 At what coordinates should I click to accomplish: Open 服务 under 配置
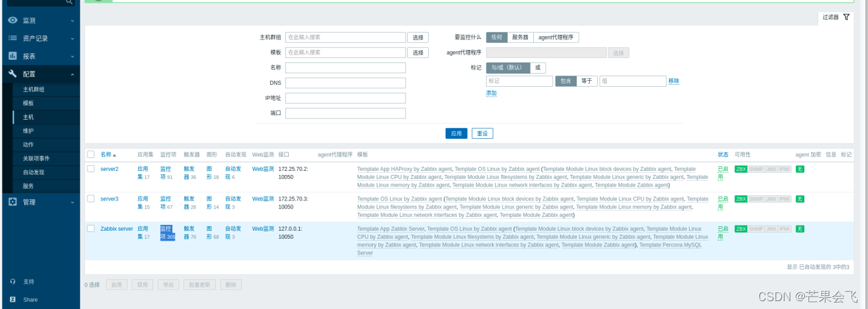click(x=28, y=186)
